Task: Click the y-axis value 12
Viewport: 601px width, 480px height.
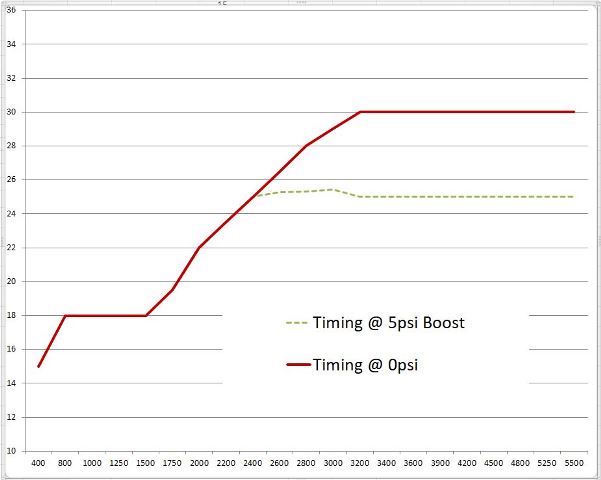Action: [11, 417]
